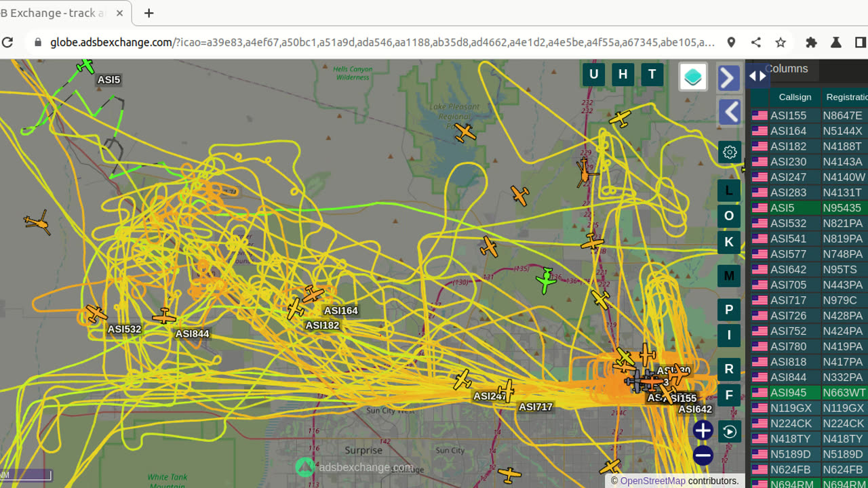Sort table by Registration column
Screen dimensions: 868x488
pos(846,97)
